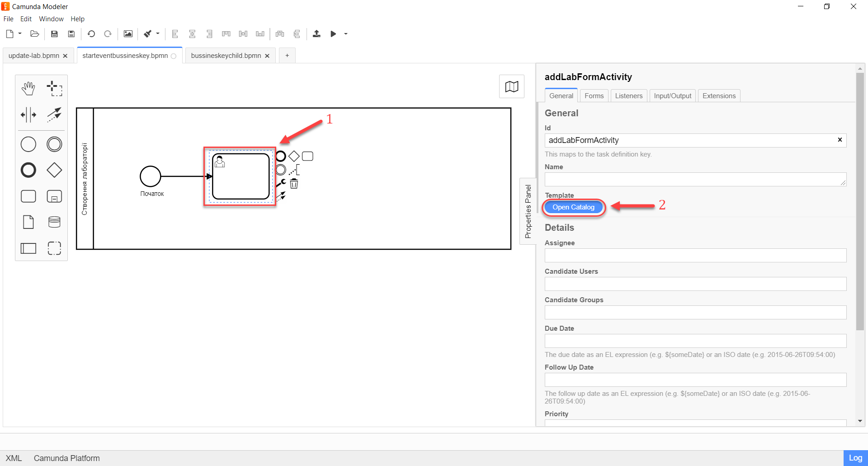Save the current diagram
868x466 pixels.
coord(54,34)
